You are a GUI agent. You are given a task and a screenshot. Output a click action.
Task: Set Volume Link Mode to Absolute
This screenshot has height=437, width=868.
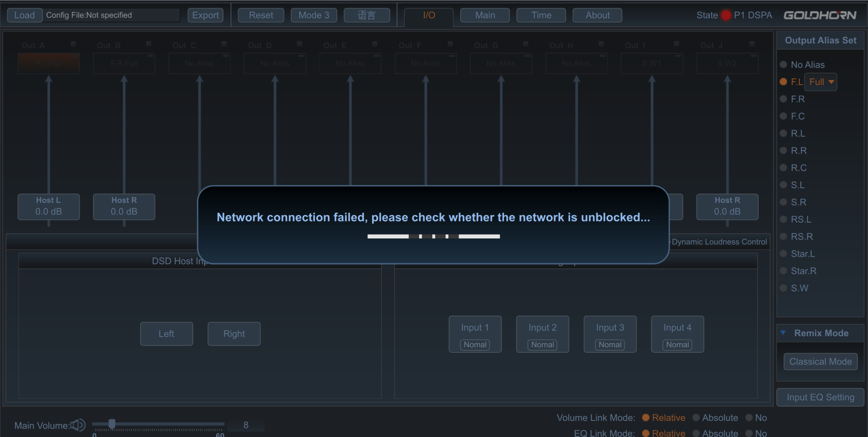(696, 418)
